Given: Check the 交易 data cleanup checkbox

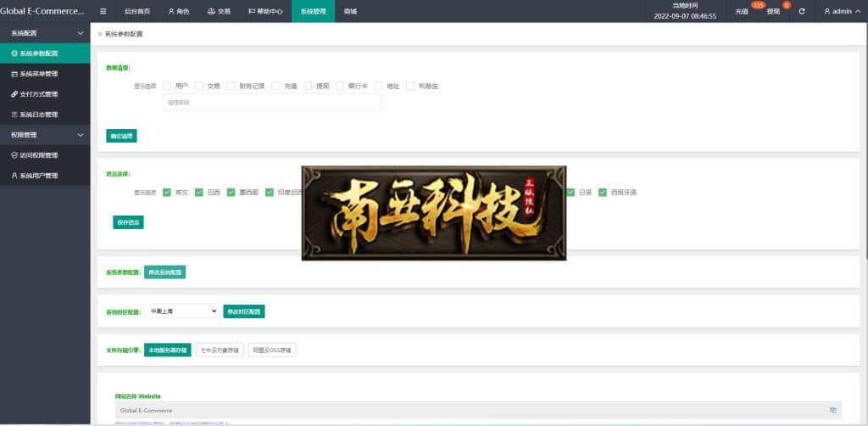Looking at the screenshot, I should (198, 86).
